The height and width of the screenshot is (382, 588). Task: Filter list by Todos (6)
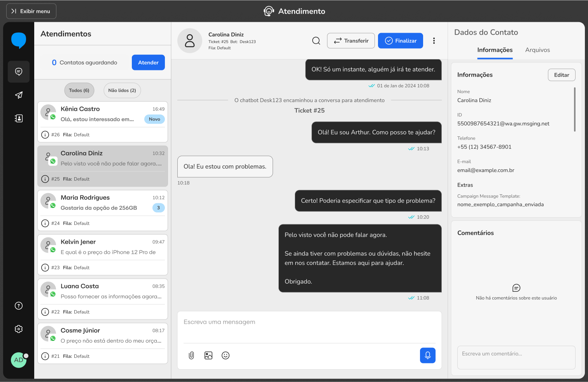click(79, 91)
